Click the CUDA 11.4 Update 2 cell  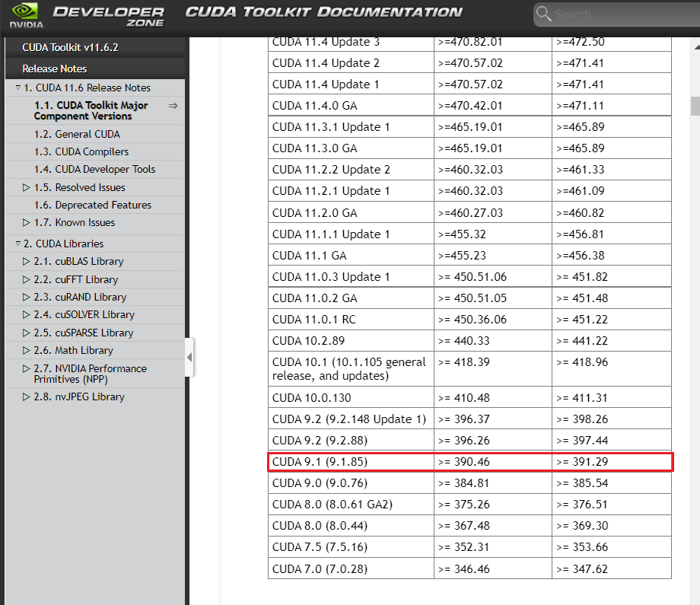351,63
